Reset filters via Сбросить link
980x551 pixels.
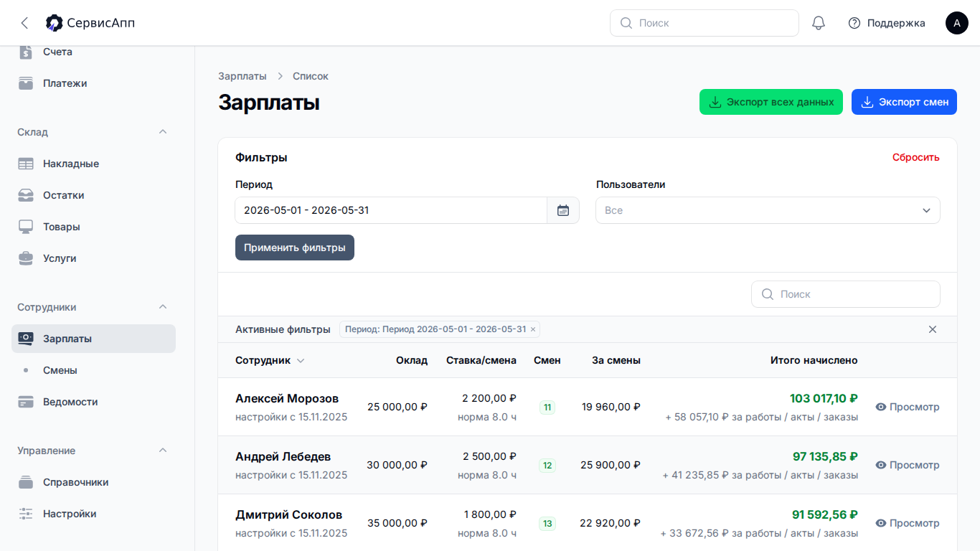[x=916, y=157]
